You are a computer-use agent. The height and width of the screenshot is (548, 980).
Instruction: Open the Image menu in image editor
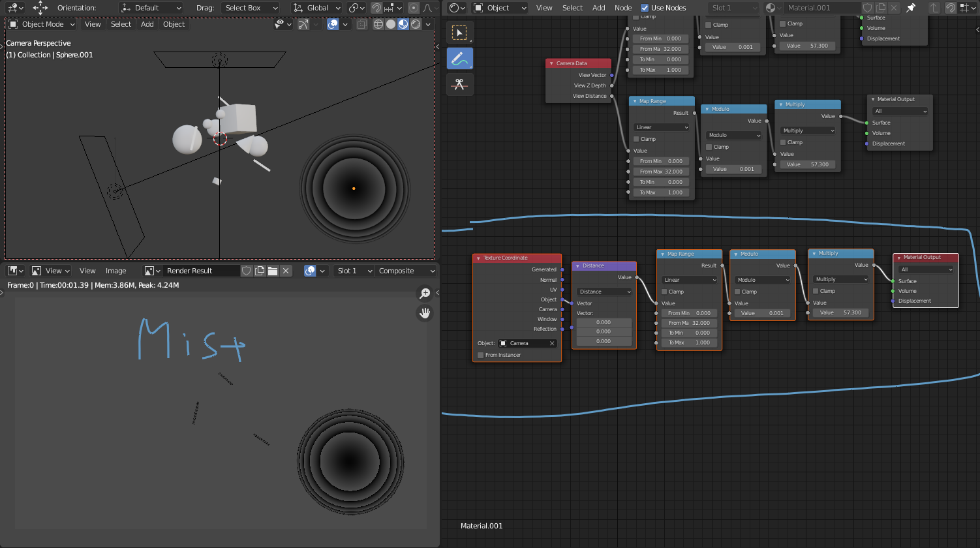point(115,271)
